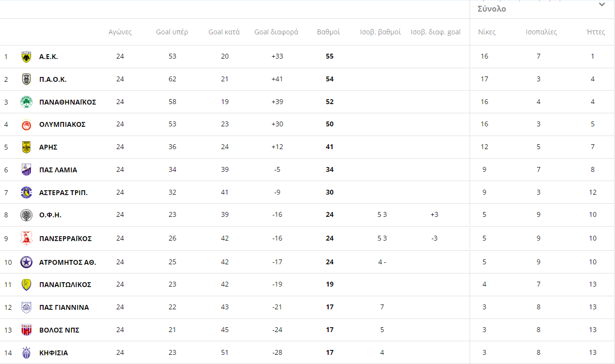Open the ΒΟΛΟΣ ΝΠΣ team link
The image size is (615, 364).
pyautogui.click(x=59, y=330)
